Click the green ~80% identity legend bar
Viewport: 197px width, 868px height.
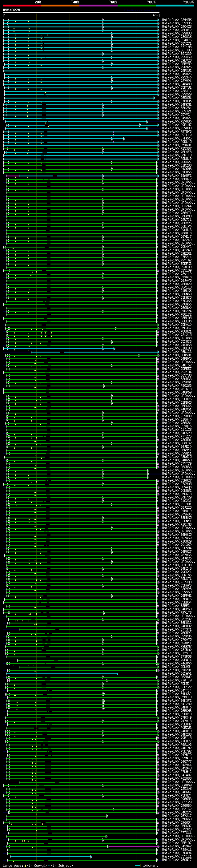point(137,6)
